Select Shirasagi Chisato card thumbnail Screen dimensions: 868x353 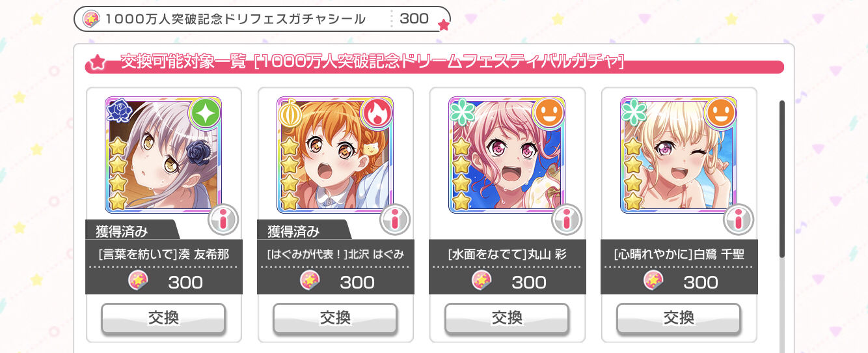[679, 155]
